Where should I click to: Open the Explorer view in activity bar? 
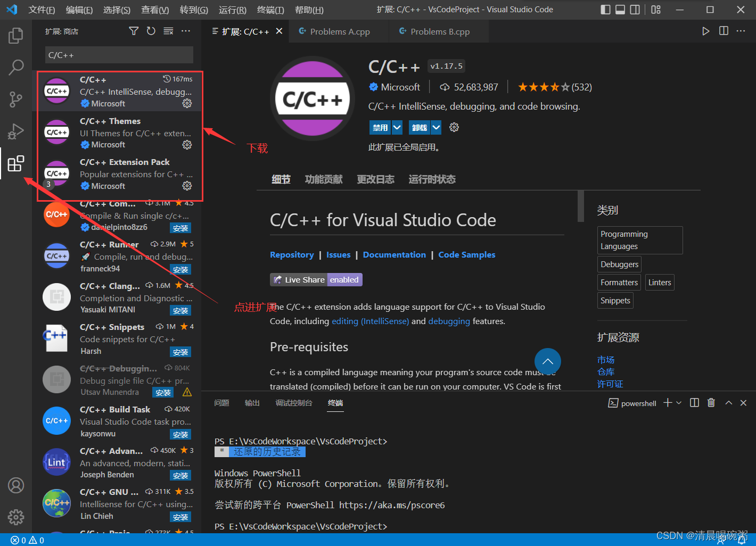tap(16, 36)
